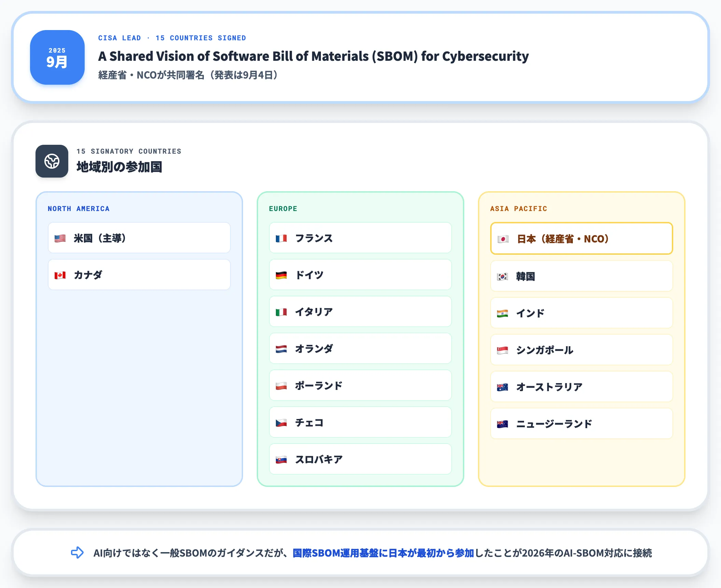Click the Germany flag next to ドイツ
Image resolution: width=721 pixels, height=588 pixels.
pyautogui.click(x=281, y=275)
